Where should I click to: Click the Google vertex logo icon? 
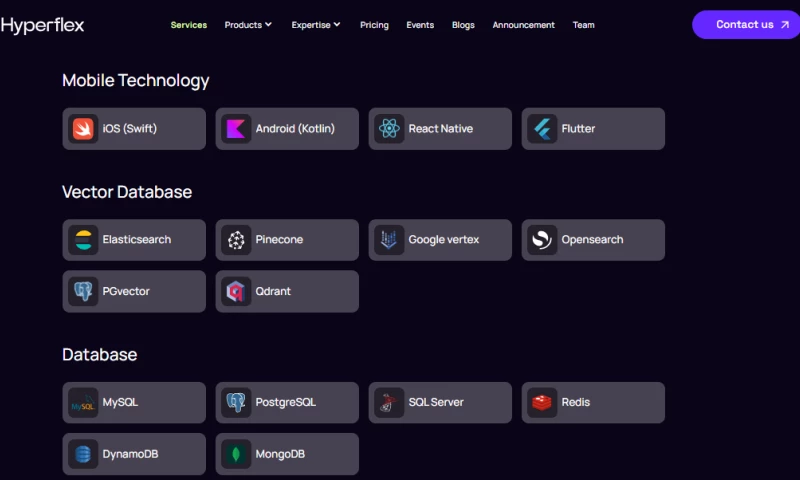[389, 240]
